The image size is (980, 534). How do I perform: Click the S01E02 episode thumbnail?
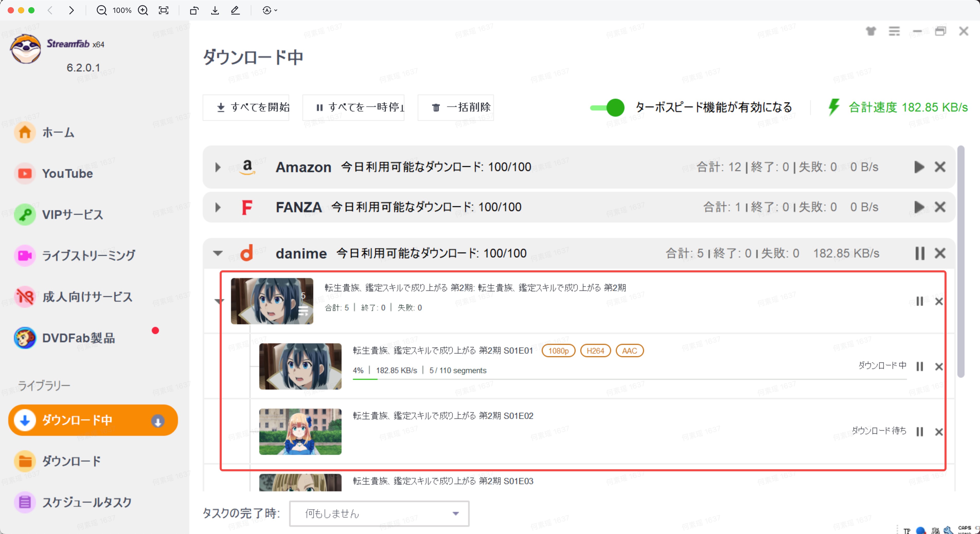click(x=300, y=431)
